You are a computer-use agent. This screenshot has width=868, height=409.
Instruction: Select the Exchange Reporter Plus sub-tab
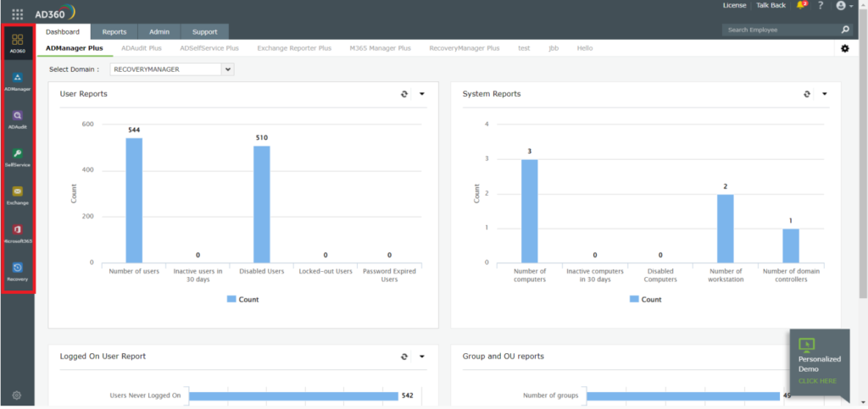(294, 48)
